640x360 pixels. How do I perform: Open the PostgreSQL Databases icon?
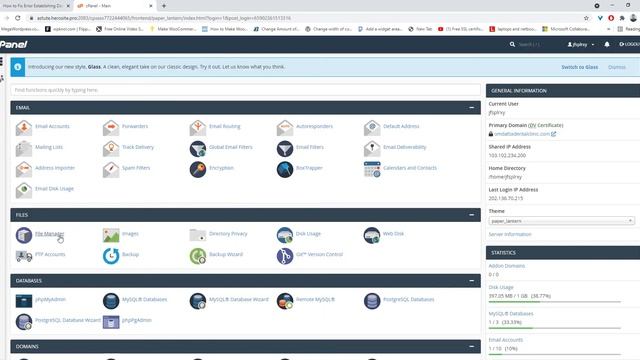pyautogui.click(x=372, y=301)
